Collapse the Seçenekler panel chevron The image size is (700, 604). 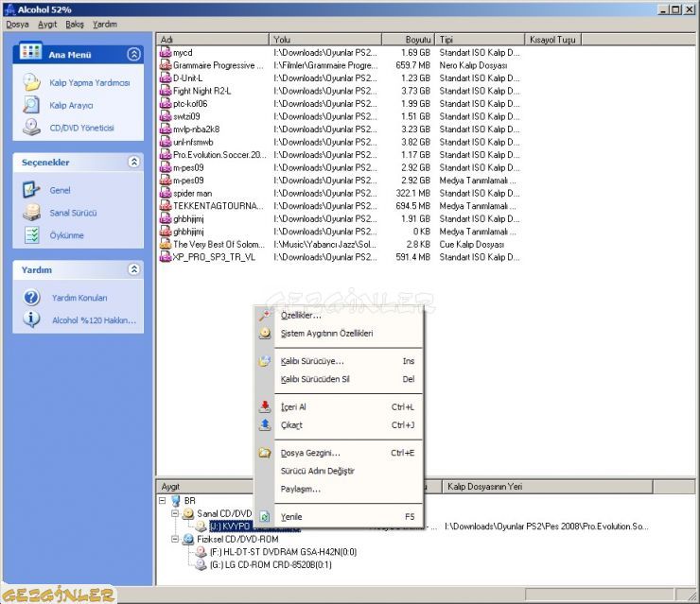point(133,162)
